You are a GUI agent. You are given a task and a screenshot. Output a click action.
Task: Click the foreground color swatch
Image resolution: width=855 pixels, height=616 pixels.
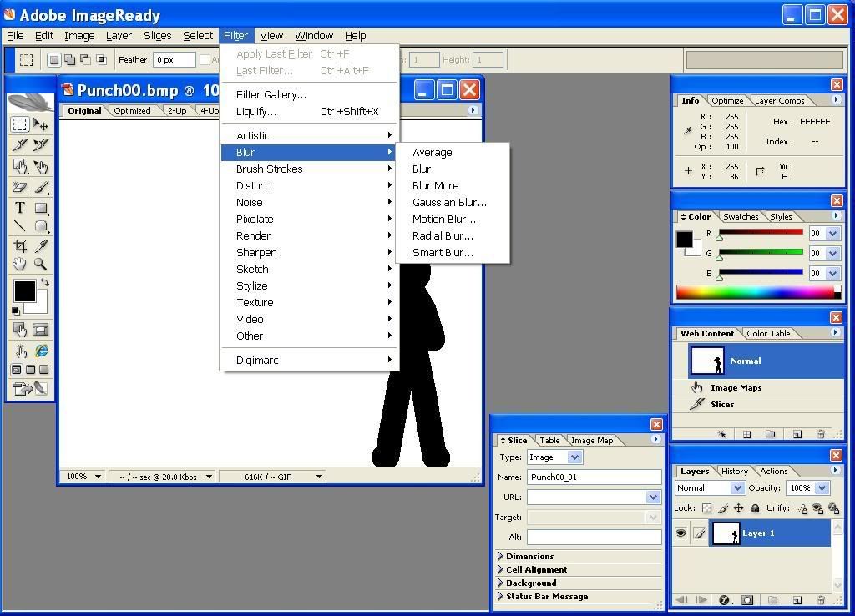coord(24,292)
